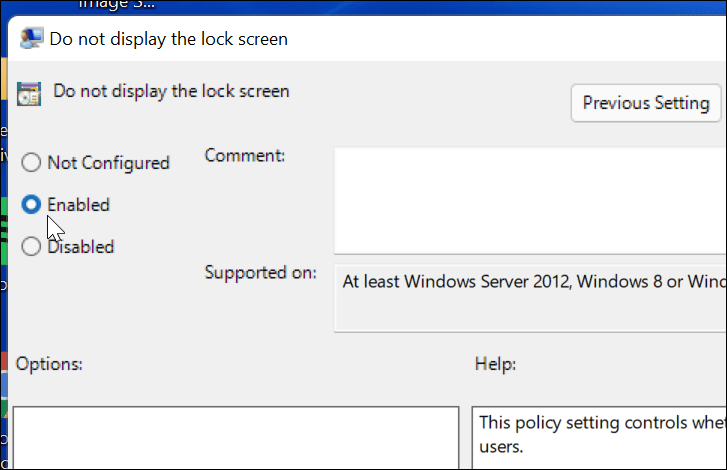Click the policy window icon in title bar
This screenshot has width=727, height=470.
pos(30,40)
